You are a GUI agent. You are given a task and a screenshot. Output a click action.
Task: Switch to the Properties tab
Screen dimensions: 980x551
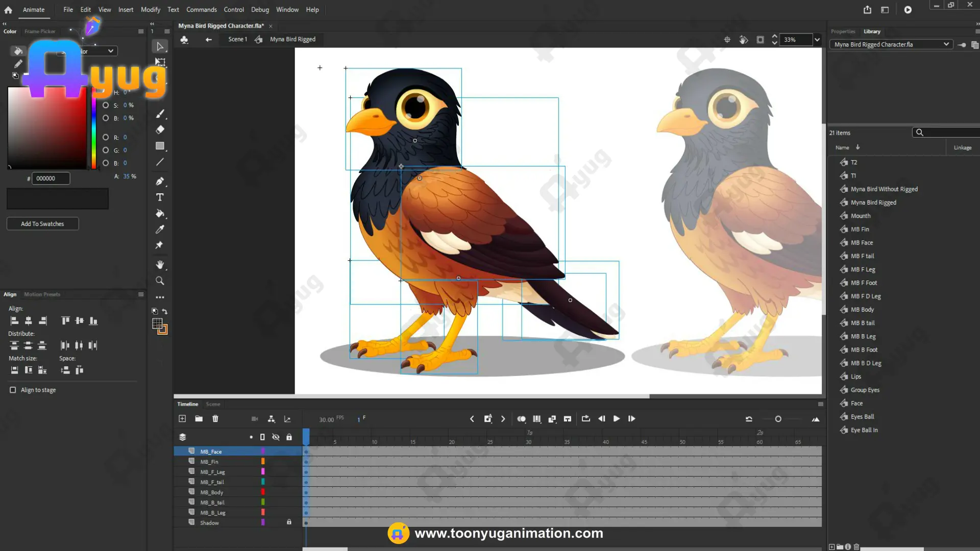[x=843, y=32]
